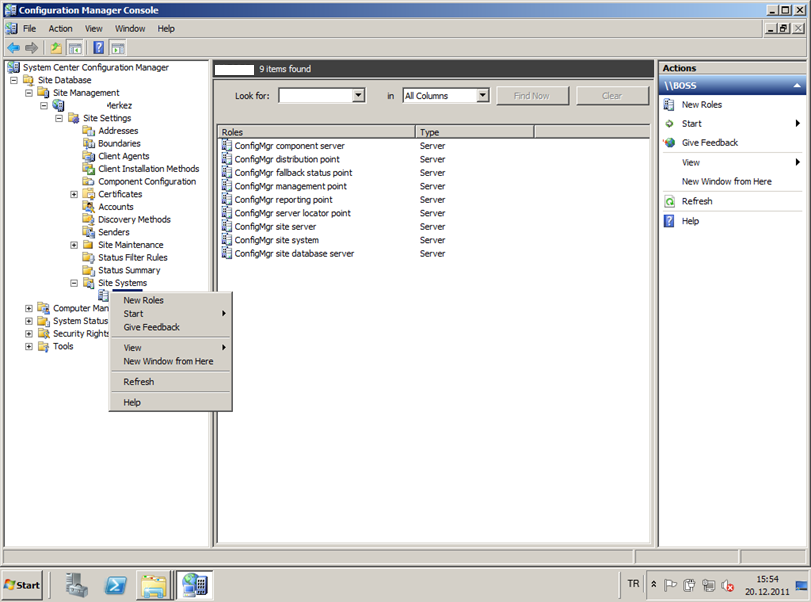
Task: Select the Accounts icon in the tree
Action: point(88,207)
